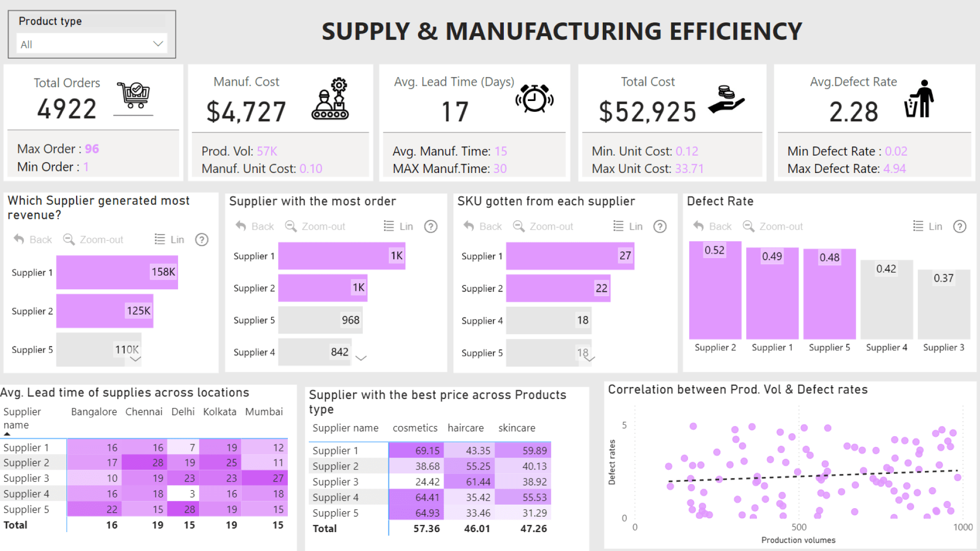This screenshot has height=551, width=980.
Task: Open help icon in the Defect Rate chart
Action: tap(960, 226)
